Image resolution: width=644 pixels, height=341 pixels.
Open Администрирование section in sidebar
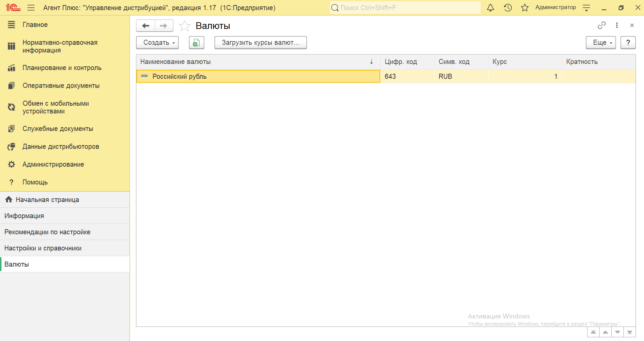(x=53, y=164)
